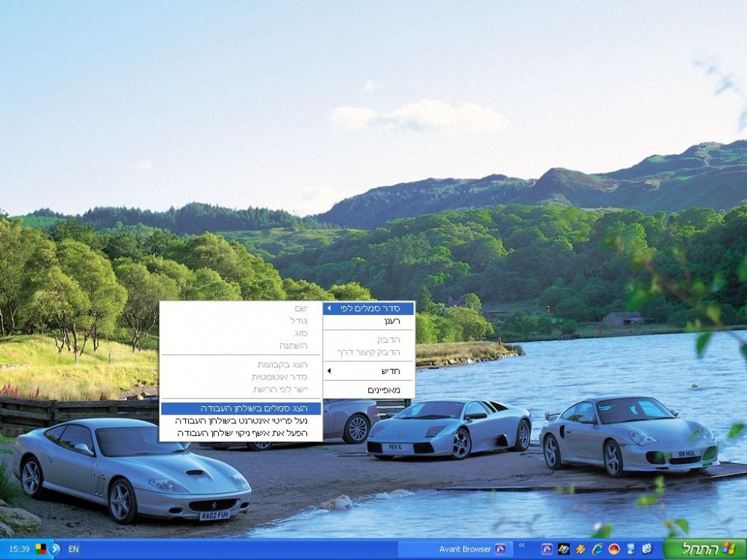
Task: Click the 15:39 taskbar clock
Action: [x=19, y=549]
